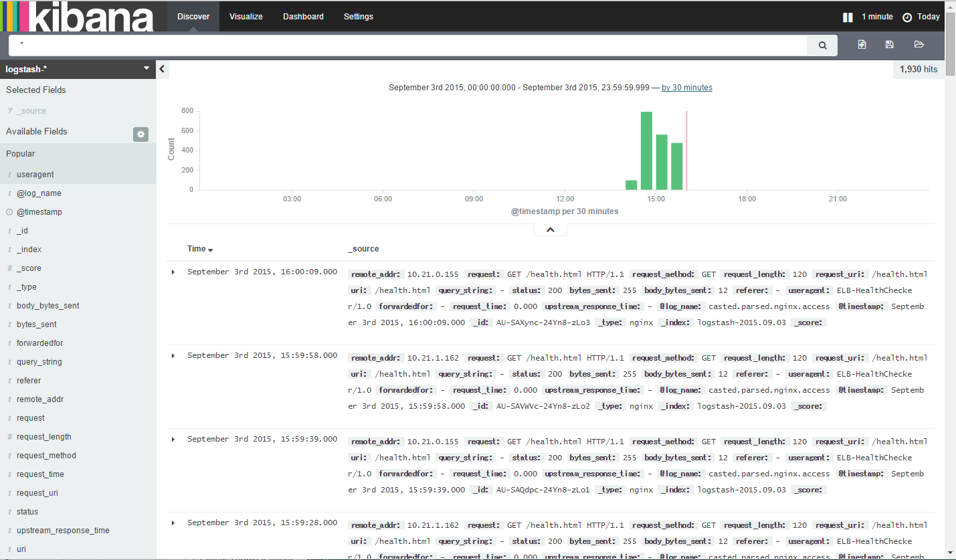Click the 'by 30 minutes' interval link

point(686,88)
